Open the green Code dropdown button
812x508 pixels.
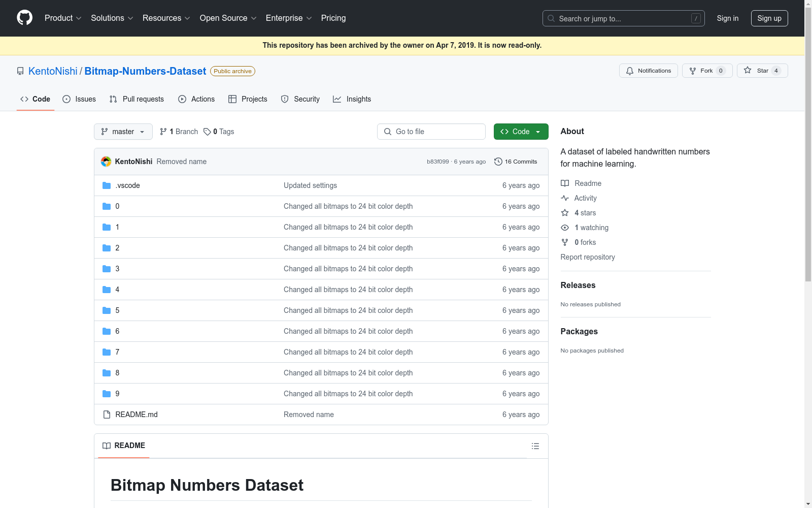[521, 132]
